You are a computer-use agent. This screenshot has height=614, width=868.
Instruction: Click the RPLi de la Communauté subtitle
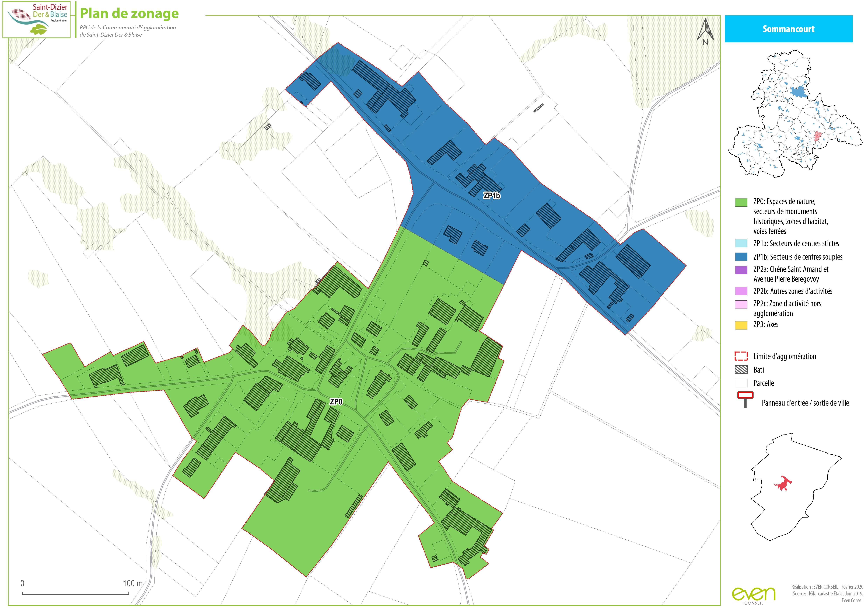click(x=128, y=31)
